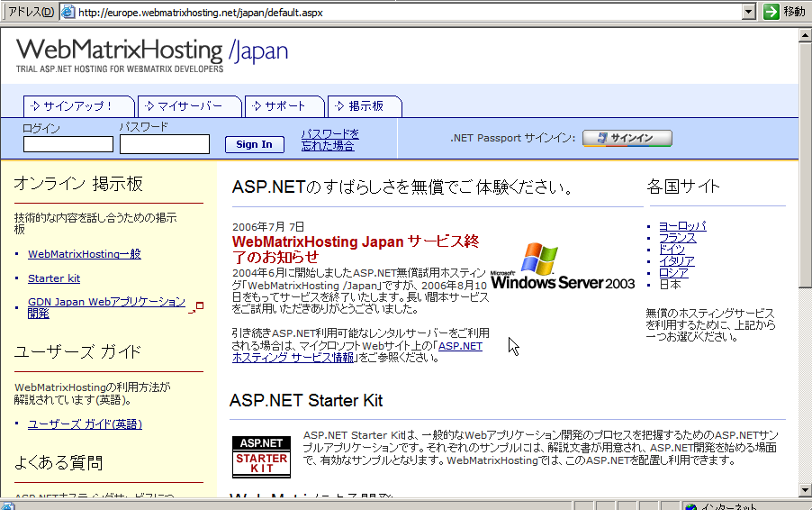Screen dimensions: 812x510
Task: Open GDN Japan Webアプリケーション開発 link
Action: (106, 307)
